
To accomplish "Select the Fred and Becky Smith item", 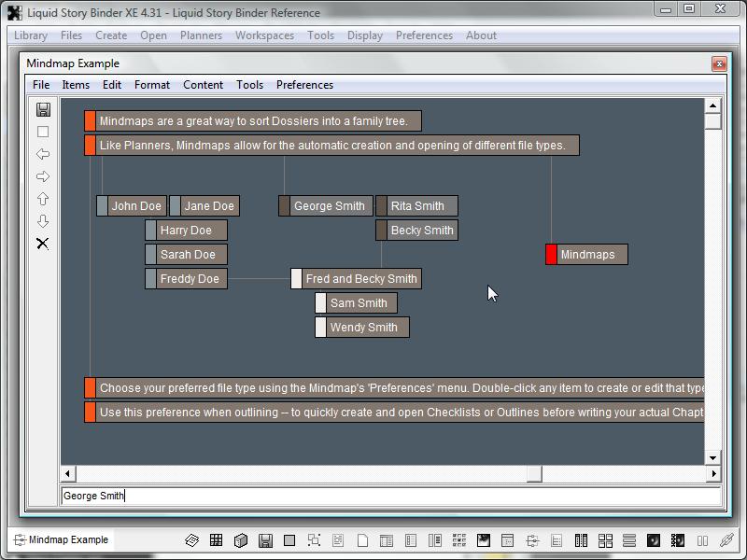I will point(361,279).
